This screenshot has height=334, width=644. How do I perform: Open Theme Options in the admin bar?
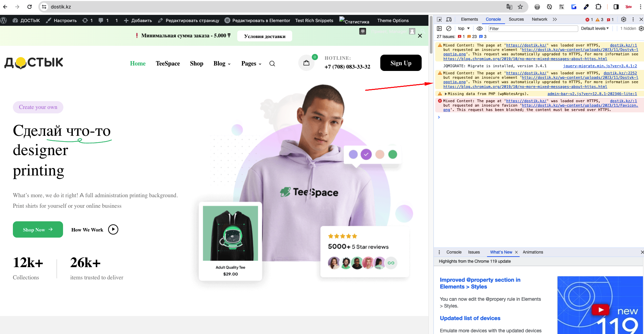pos(393,20)
